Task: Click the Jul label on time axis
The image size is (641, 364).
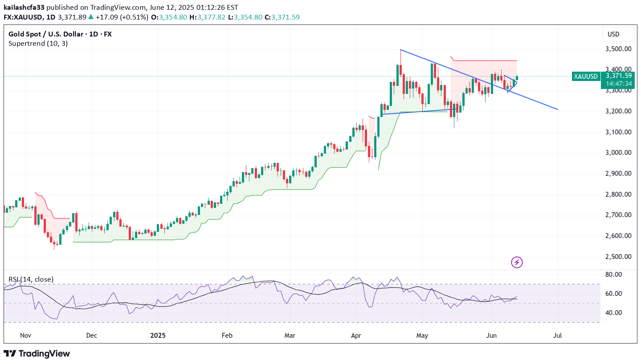Action: (557, 335)
